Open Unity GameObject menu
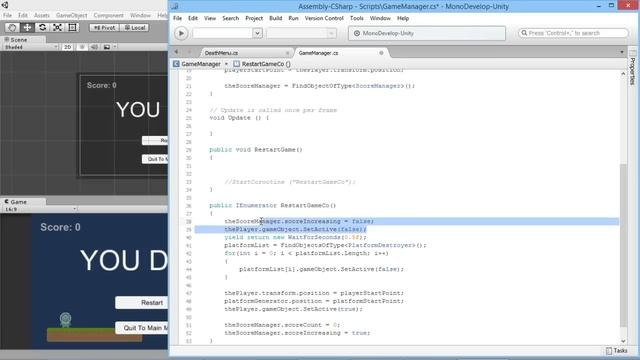This screenshot has width=640, height=360. click(71, 15)
